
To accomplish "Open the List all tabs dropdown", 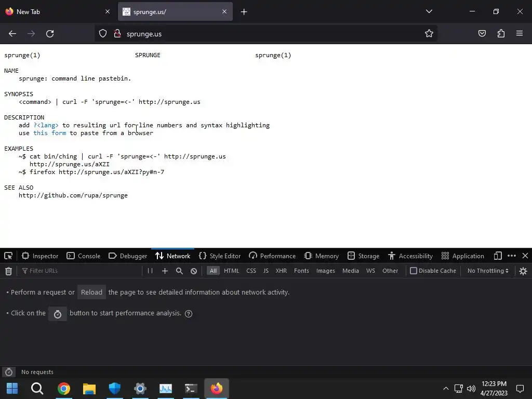I will (429, 11).
